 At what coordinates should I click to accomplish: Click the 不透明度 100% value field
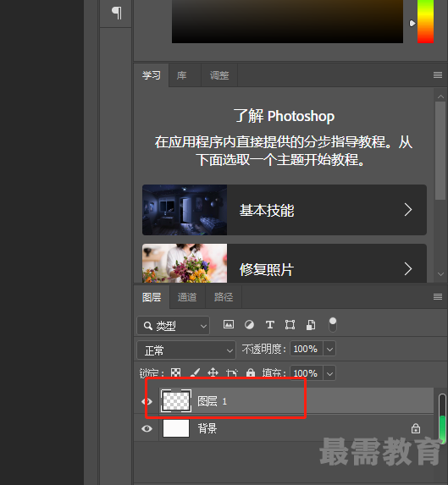pos(306,349)
